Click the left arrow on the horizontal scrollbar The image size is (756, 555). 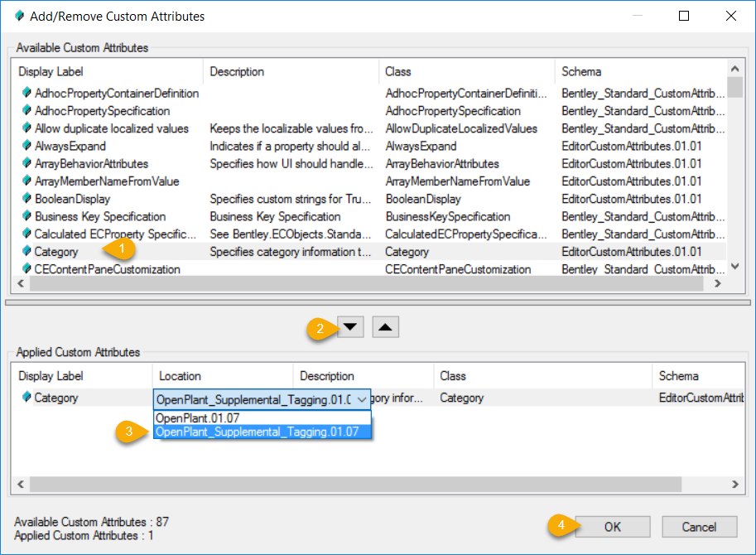coord(20,283)
